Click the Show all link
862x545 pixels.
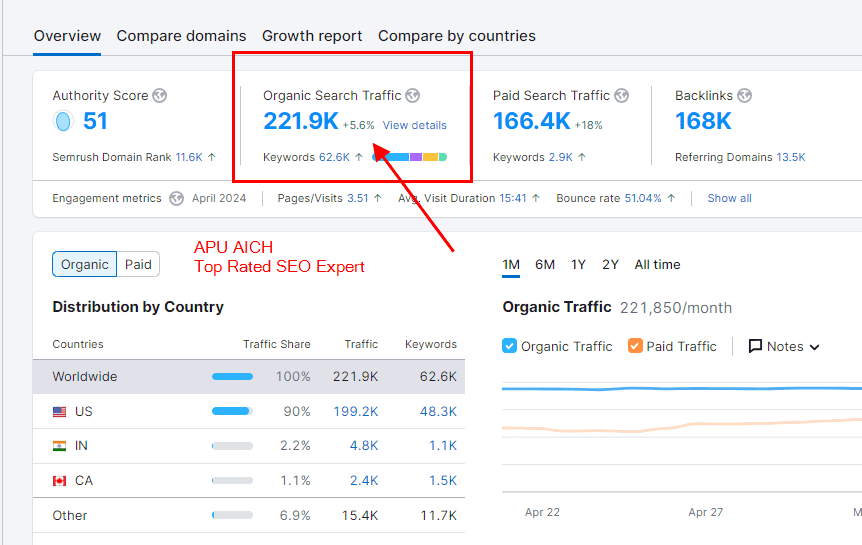coord(729,198)
